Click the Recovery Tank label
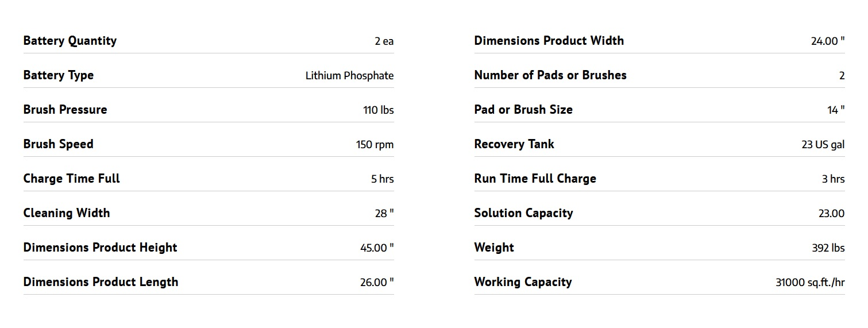Image resolution: width=868 pixels, height=328 pixels. [x=514, y=144]
